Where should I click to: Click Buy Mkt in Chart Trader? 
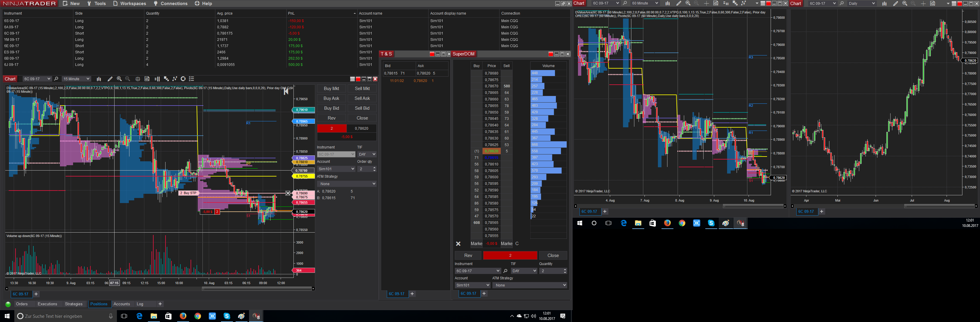pyautogui.click(x=331, y=89)
